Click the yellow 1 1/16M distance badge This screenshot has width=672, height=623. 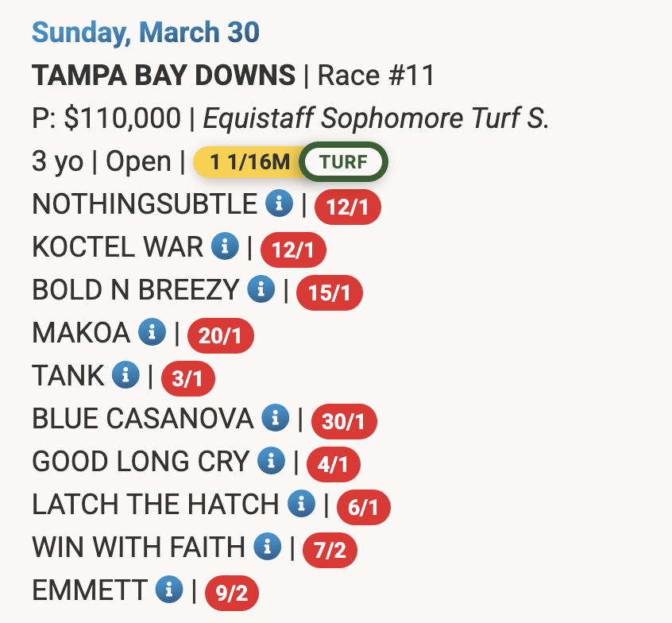point(249,163)
